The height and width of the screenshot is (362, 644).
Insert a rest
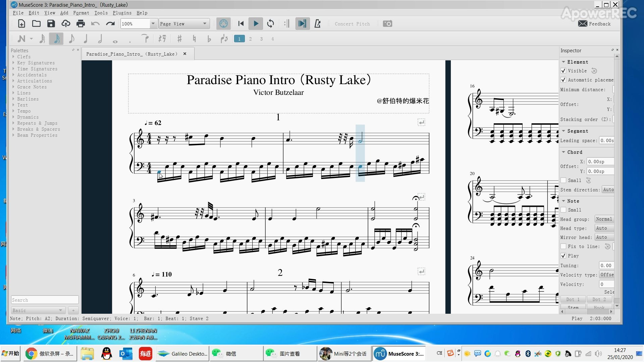tap(162, 39)
